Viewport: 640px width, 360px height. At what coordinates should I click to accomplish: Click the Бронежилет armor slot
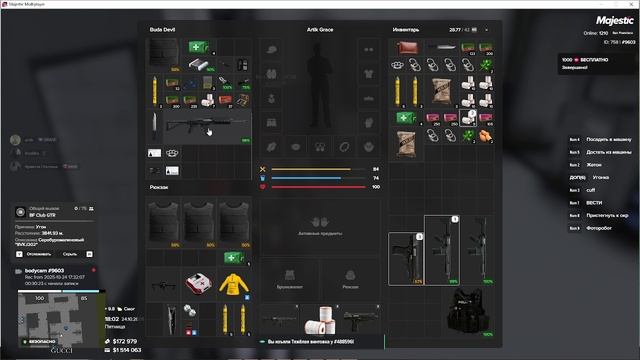click(289, 279)
